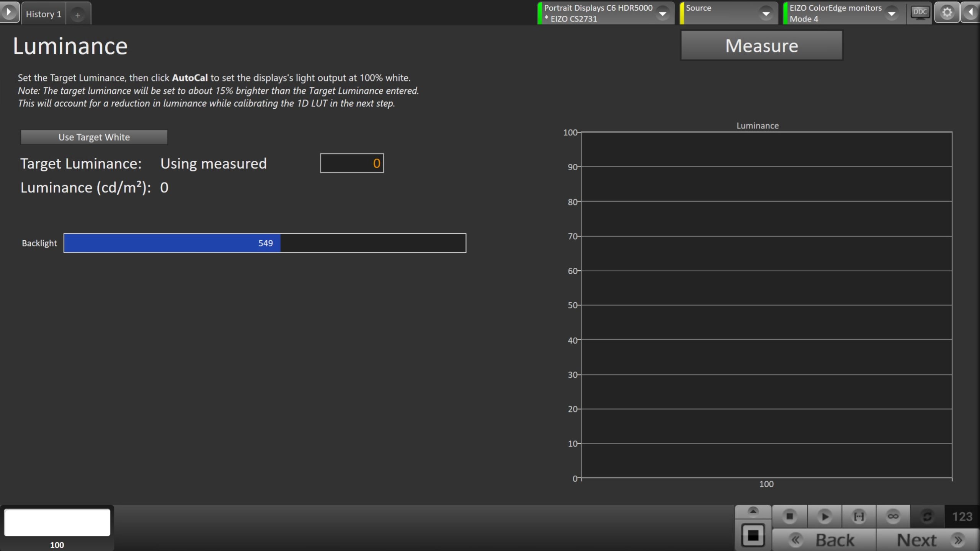980x551 pixels.
Task: Click the bracketed single-read icon
Action: pyautogui.click(x=859, y=517)
